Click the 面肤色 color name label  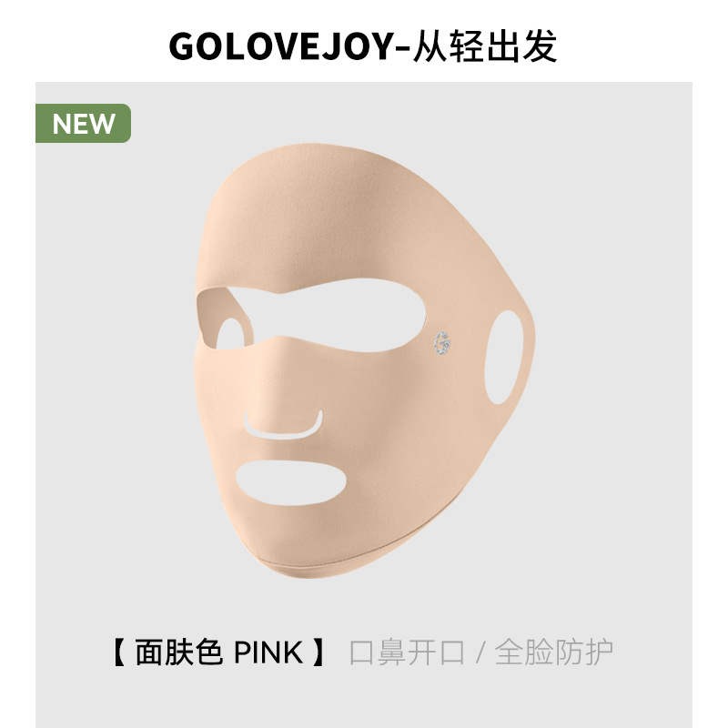point(178,652)
